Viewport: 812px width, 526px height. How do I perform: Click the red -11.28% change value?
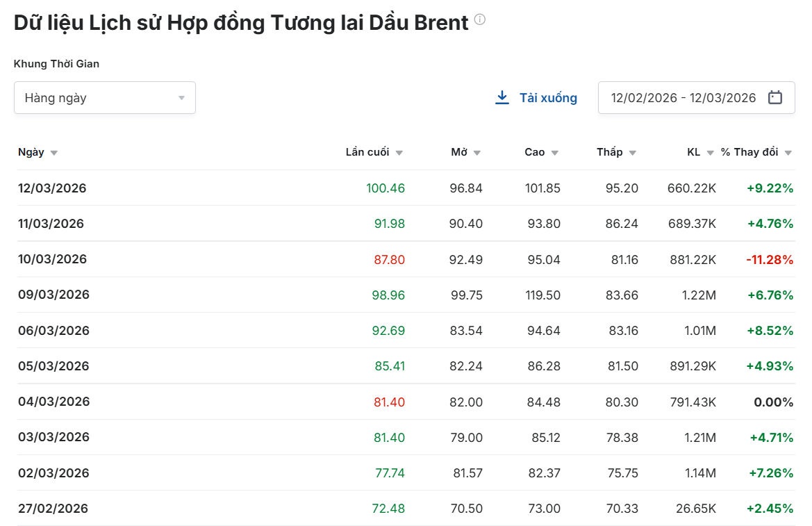tap(768, 258)
